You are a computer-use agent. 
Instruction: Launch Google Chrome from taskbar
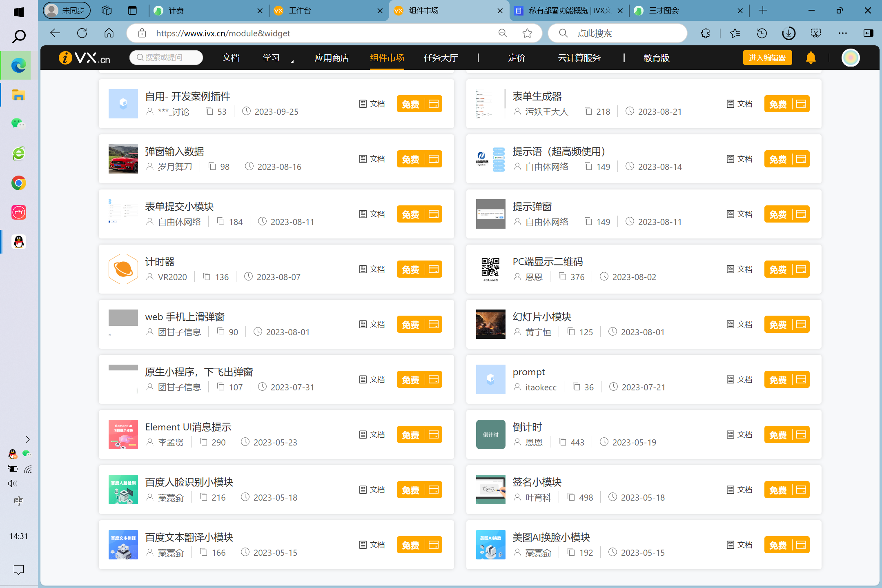19,183
